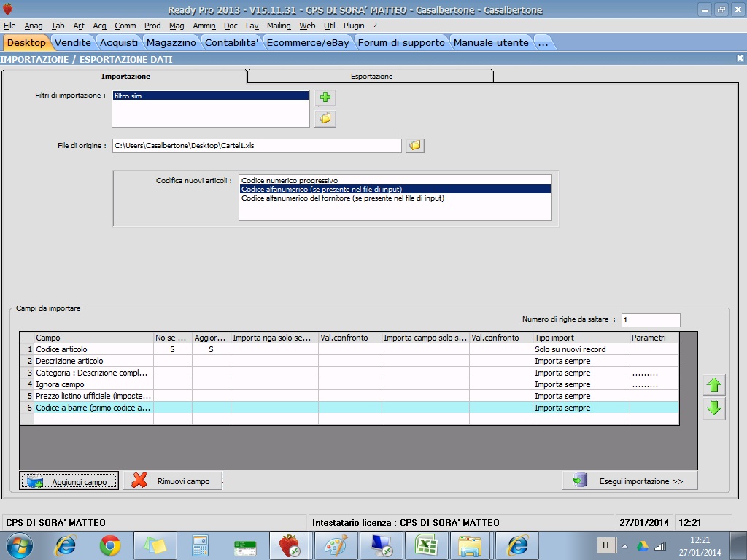This screenshot has width=747, height=560.
Task: Open Google Chrome from the taskbar
Action: [x=110, y=545]
